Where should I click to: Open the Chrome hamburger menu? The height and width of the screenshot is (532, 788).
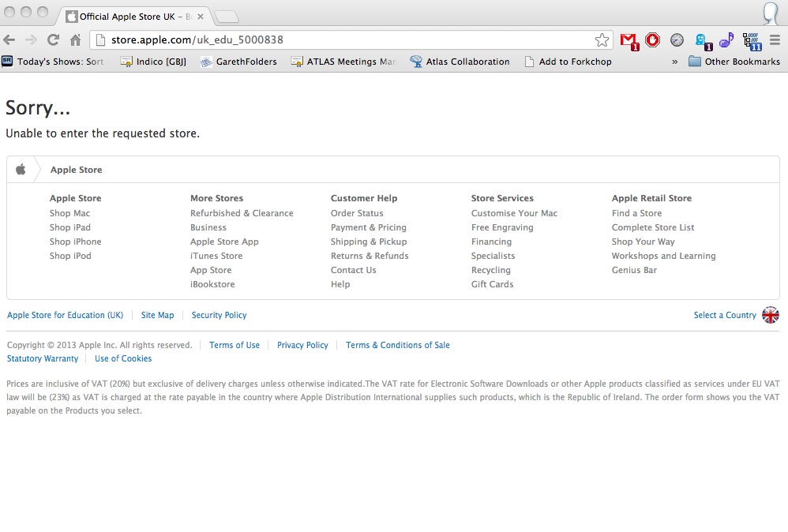click(775, 39)
